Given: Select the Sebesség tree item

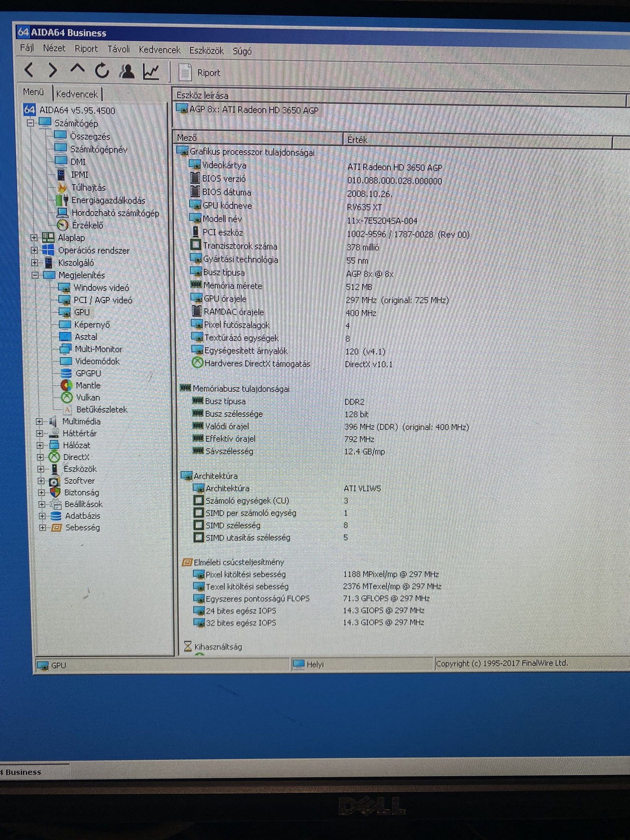Looking at the screenshot, I should pyautogui.click(x=76, y=528).
